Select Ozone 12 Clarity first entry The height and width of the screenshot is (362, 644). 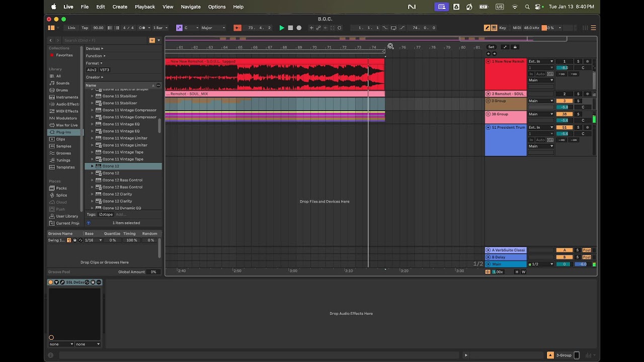pyautogui.click(x=117, y=194)
